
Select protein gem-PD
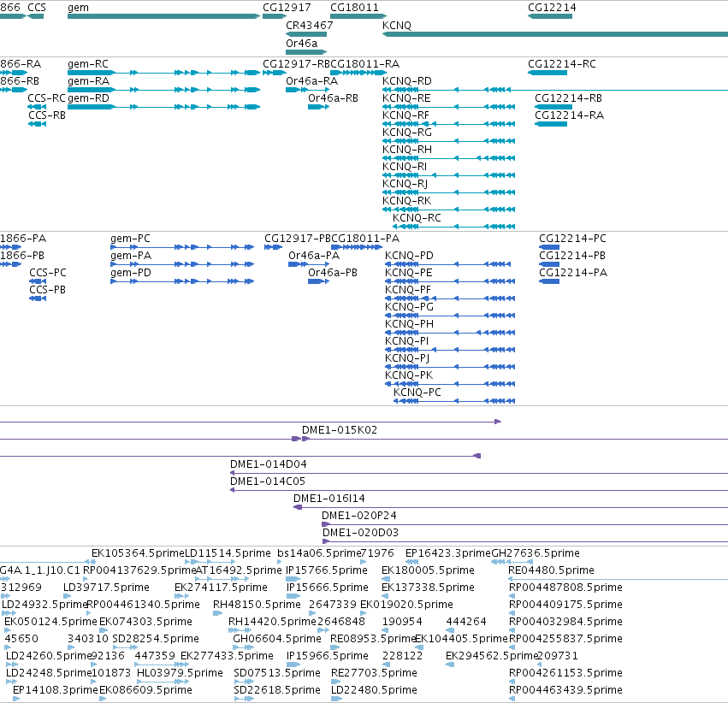click(182, 281)
